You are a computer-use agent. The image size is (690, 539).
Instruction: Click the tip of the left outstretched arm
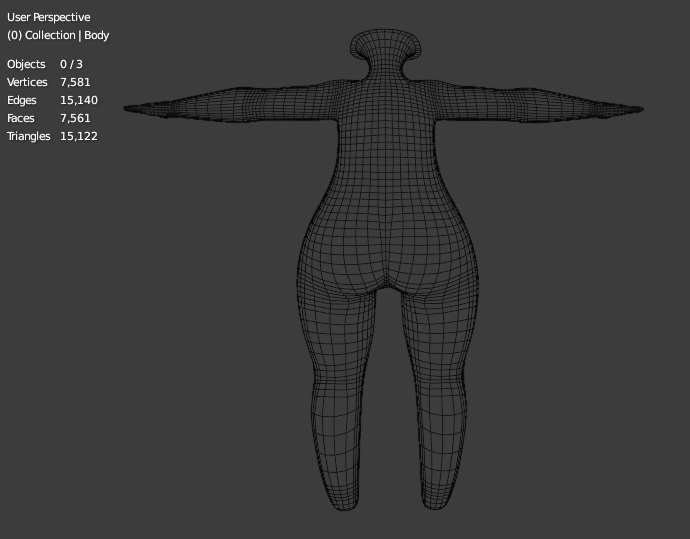click(x=132, y=107)
